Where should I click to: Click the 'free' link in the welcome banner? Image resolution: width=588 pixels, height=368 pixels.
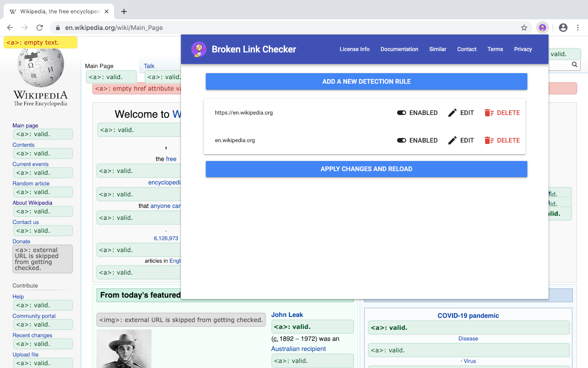[x=171, y=159]
